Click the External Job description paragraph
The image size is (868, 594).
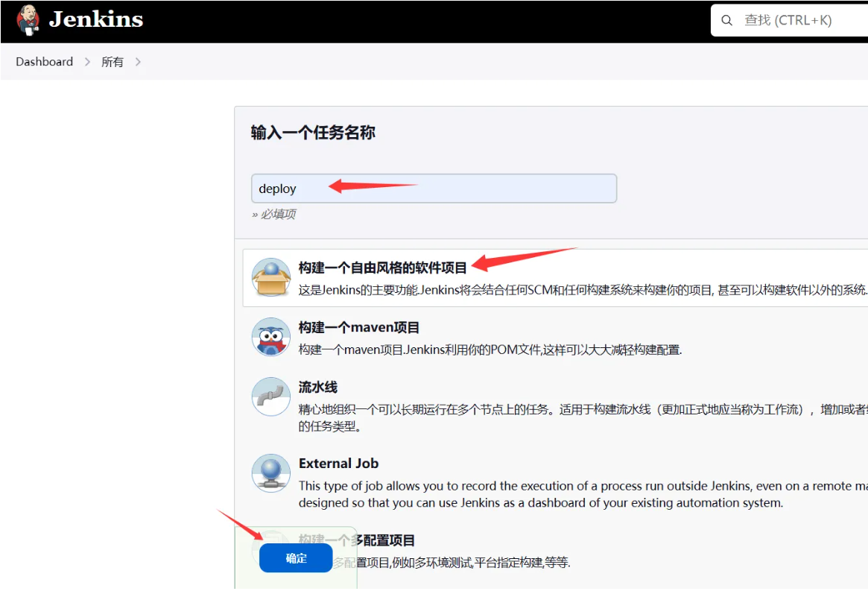(583, 494)
